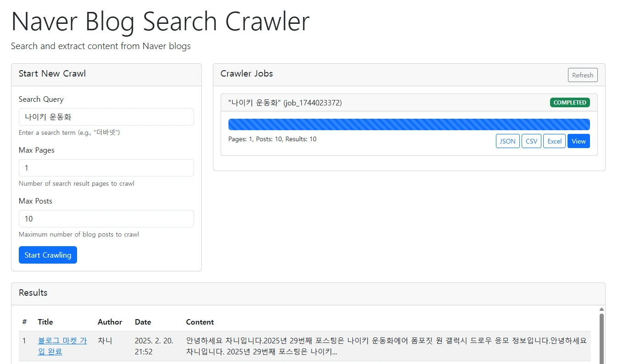The image size is (640, 364).
Task: Click the Max Posts input field
Action: tap(106, 219)
